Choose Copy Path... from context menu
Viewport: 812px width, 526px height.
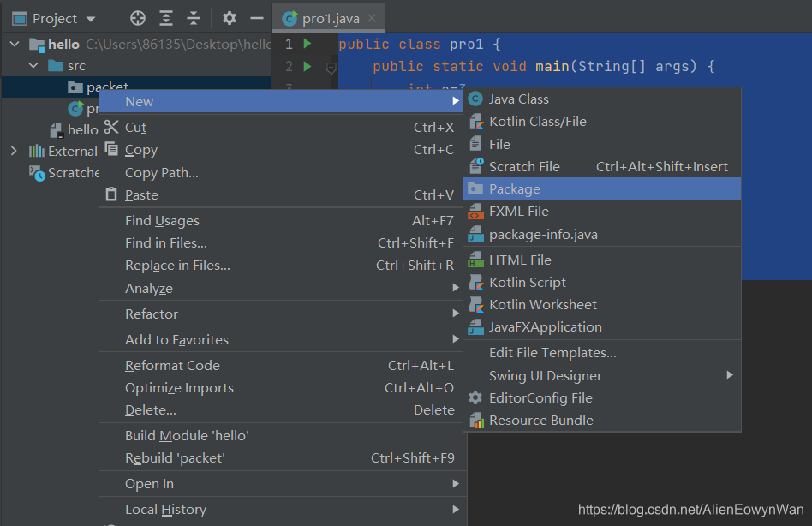(283, 172)
